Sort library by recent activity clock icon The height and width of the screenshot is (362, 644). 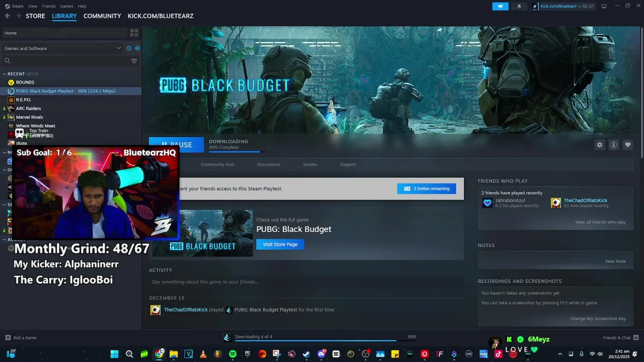point(129,48)
